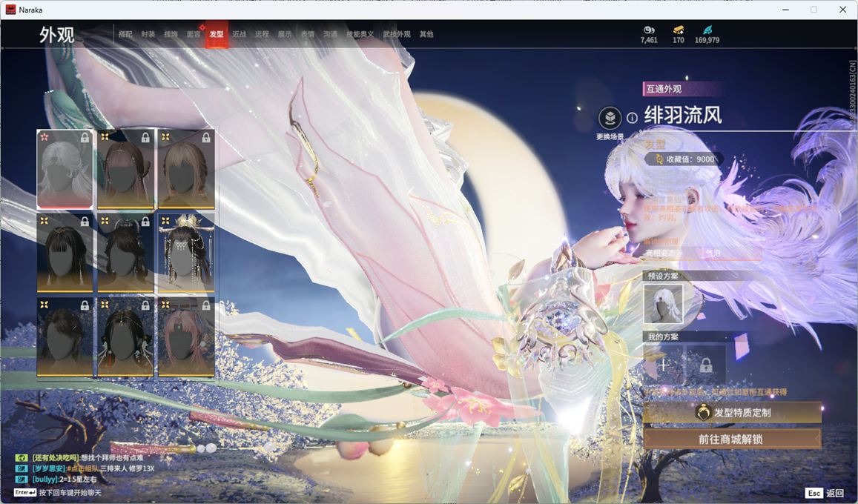Click player name [还有处决吃吗] in chat
Image resolution: width=858 pixels, height=504 pixels.
click(56, 457)
